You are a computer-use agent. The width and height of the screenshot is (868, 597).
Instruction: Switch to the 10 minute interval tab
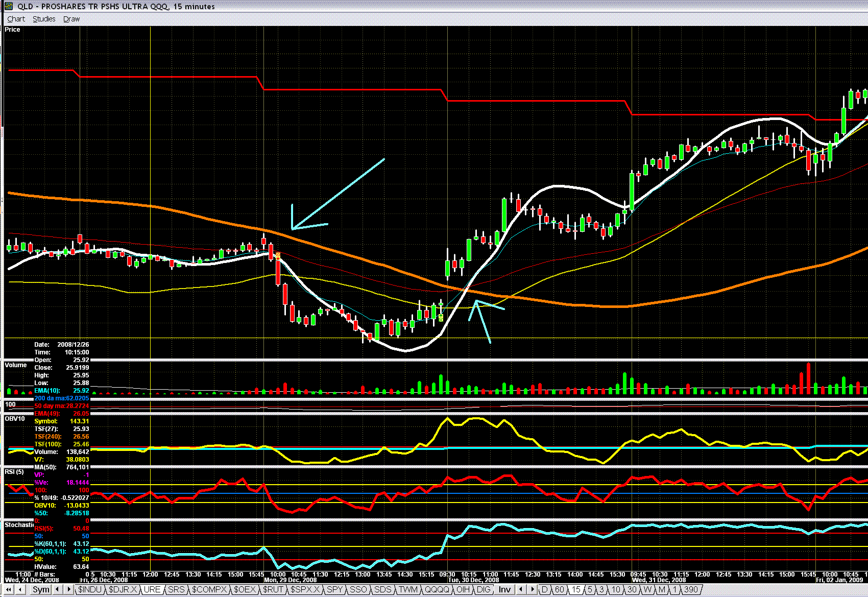pyautogui.click(x=616, y=589)
